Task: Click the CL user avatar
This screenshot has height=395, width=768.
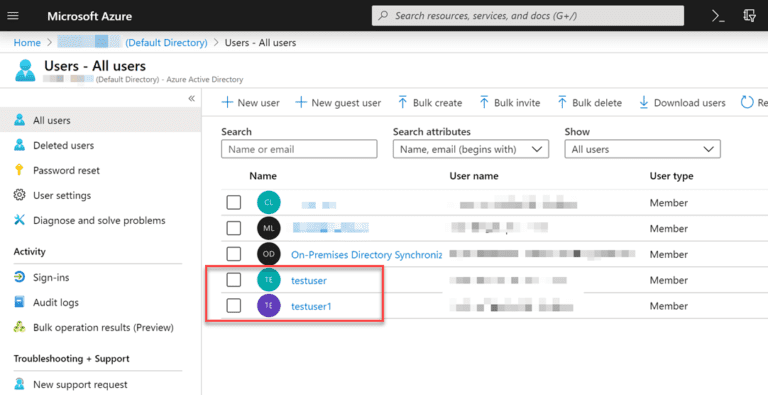Action: click(x=268, y=202)
